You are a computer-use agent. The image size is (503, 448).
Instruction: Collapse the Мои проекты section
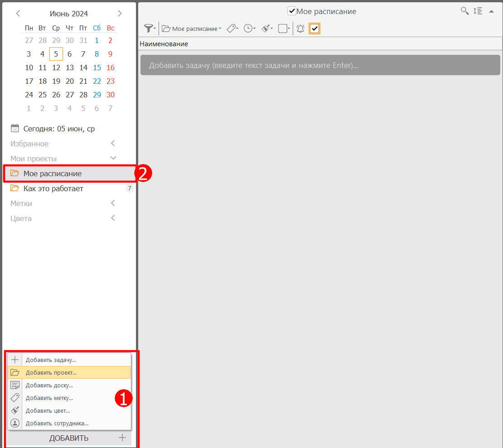(113, 159)
